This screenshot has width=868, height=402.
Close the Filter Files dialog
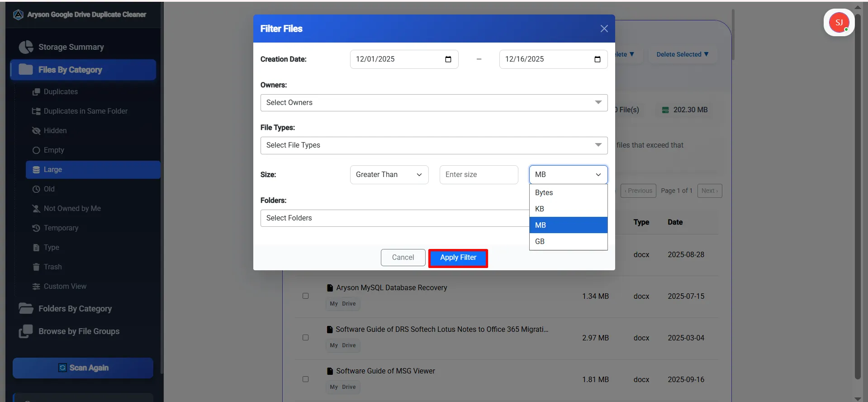coord(604,29)
